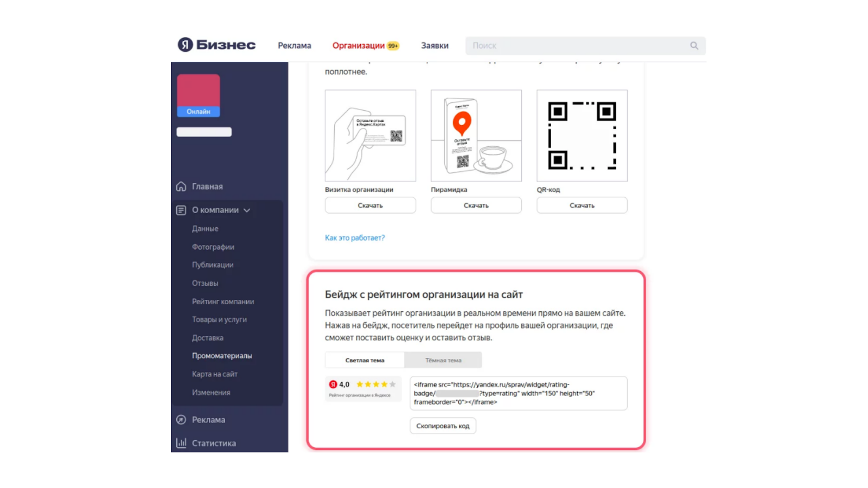Open Товары и услуги in sidebar
The width and height of the screenshot is (868, 488).
pyautogui.click(x=219, y=320)
